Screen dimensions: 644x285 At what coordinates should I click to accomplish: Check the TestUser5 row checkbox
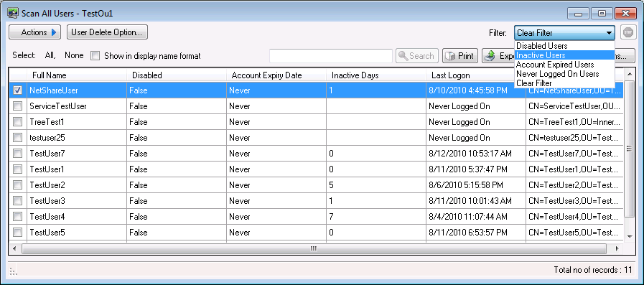point(18,233)
